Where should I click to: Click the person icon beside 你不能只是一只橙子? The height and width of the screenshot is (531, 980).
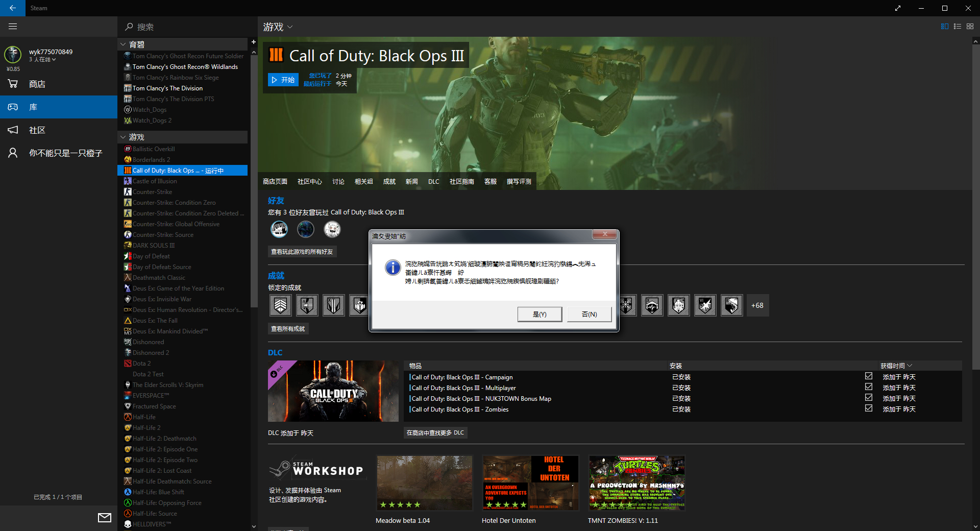(x=13, y=153)
